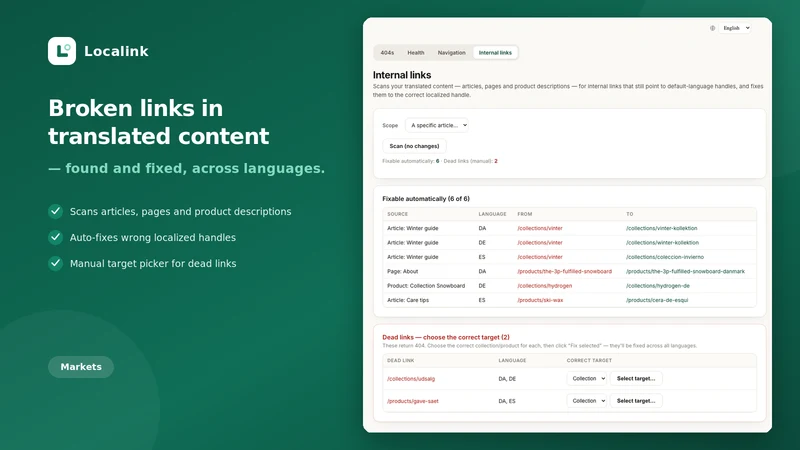The width and height of the screenshot is (800, 450).
Task: Select the Internal links tab
Action: (x=495, y=53)
